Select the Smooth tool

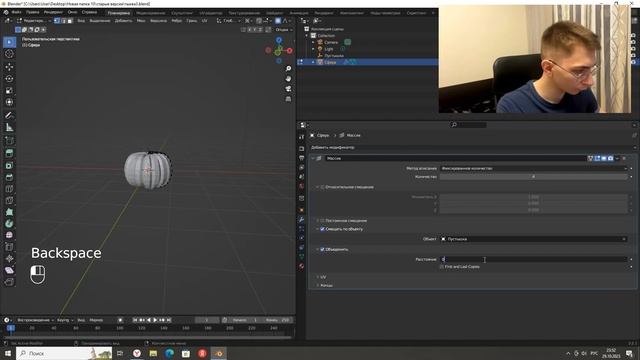coord(9,235)
